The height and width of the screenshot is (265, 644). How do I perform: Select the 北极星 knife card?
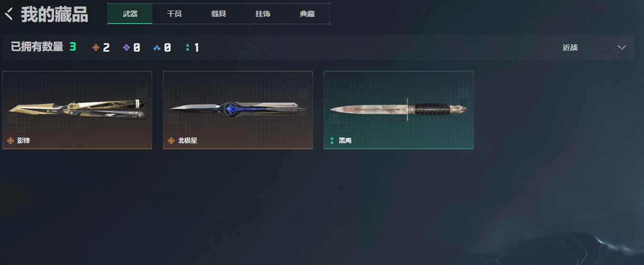pos(238,110)
